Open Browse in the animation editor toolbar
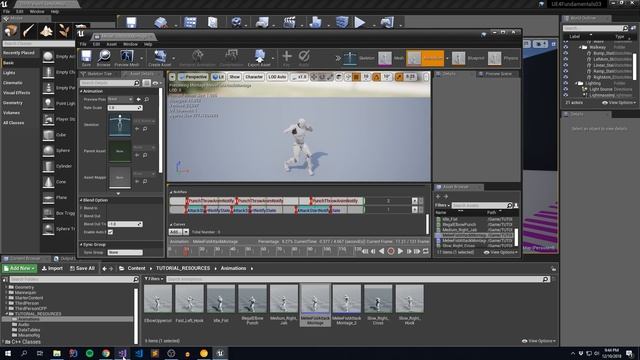Screen dimensions: 640x360 point(104,58)
